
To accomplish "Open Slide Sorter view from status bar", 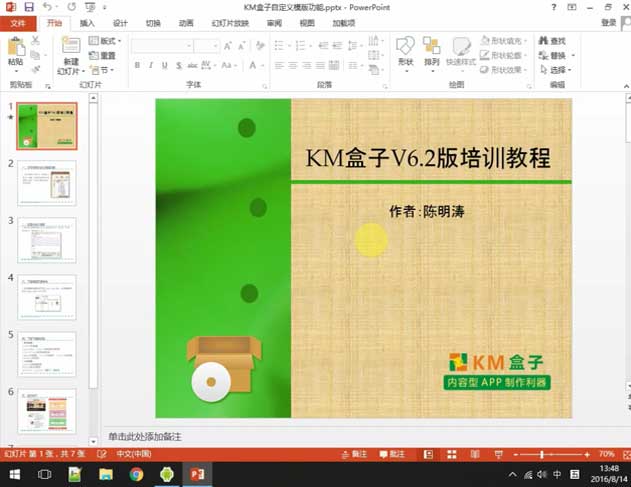I will (x=452, y=454).
